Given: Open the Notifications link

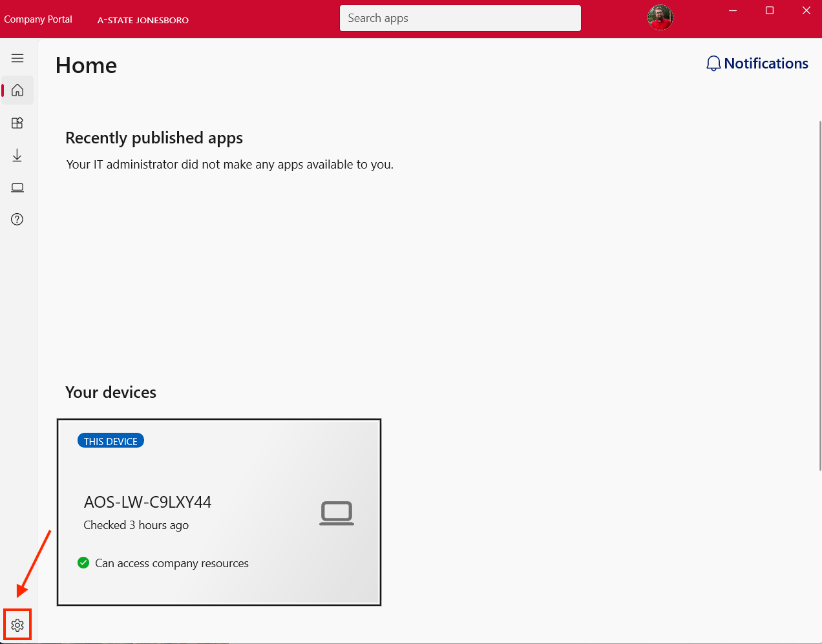Looking at the screenshot, I should [x=757, y=63].
